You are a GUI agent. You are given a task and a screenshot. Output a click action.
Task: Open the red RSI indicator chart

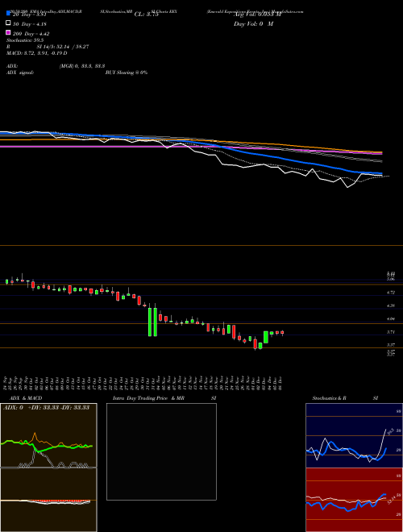pyautogui.click(x=354, y=500)
